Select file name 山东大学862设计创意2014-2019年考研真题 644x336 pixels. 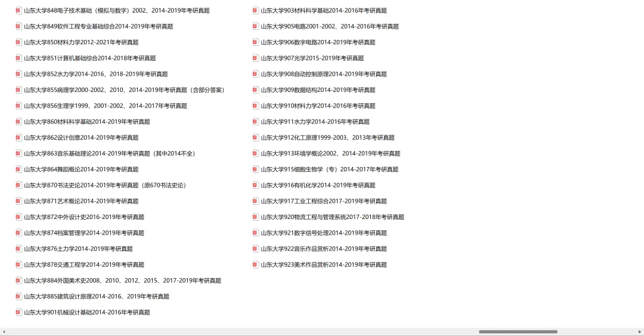[81, 137]
